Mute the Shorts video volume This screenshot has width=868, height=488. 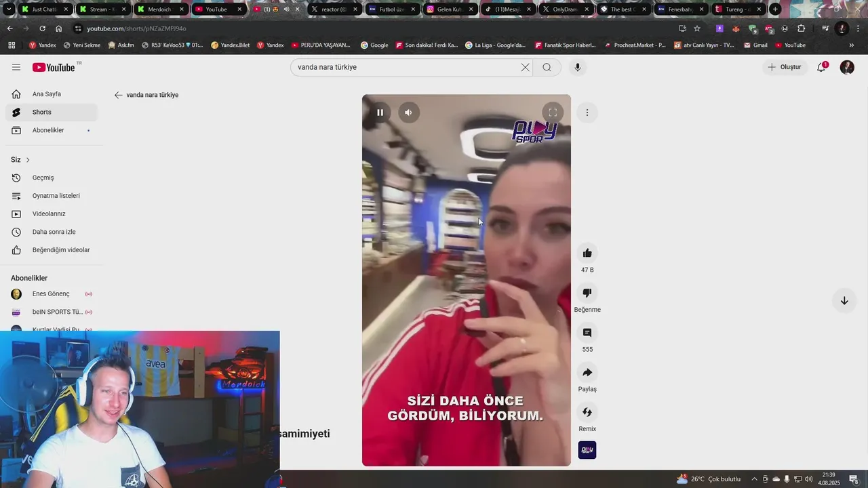coord(408,113)
